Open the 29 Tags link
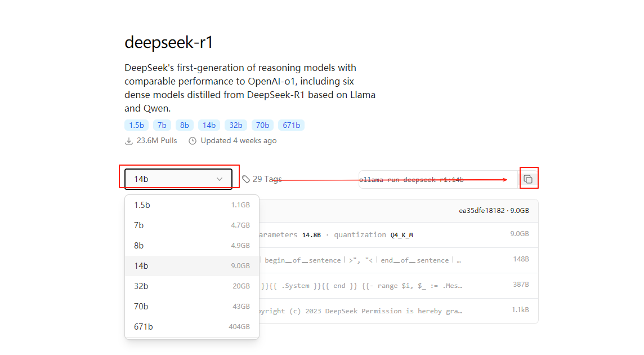Screen dimensions: 644x355 (x=267, y=179)
